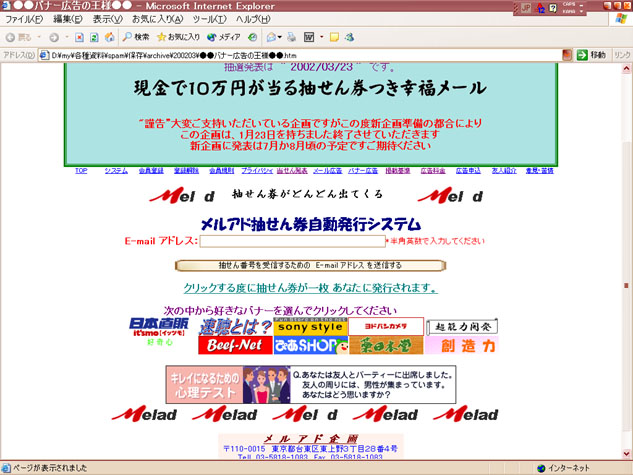
Task: Click the Messenger toolbar icon
Action: click(350, 38)
